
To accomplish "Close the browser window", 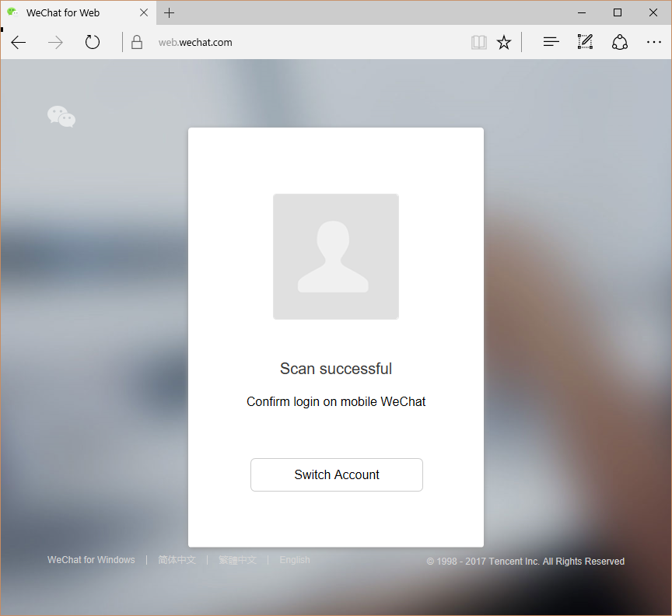I will 653,13.
